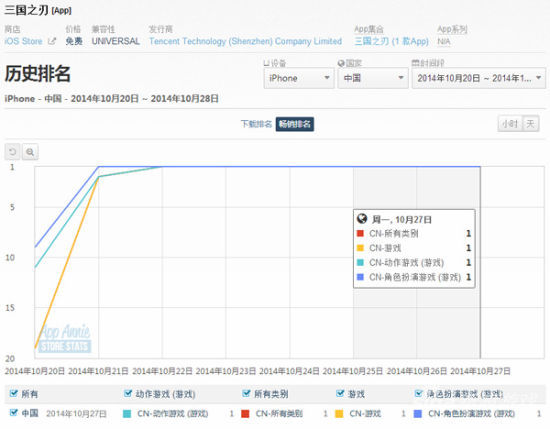Image resolution: width=550 pixels, height=429 pixels.
Task: Switch to the 下载排名 tab
Action: click(256, 124)
